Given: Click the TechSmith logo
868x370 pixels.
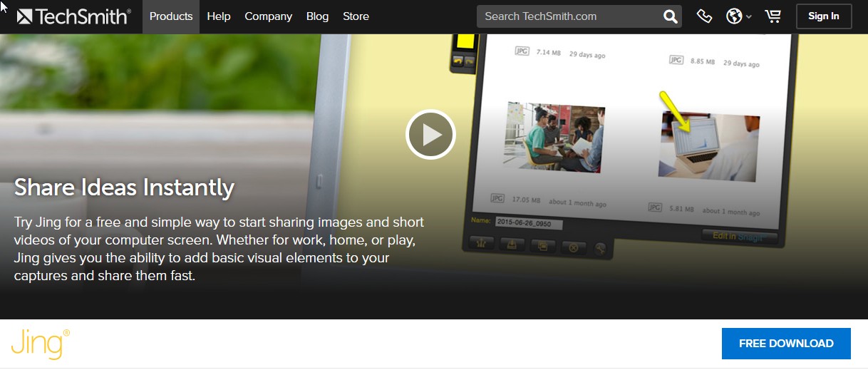Looking at the screenshot, I should click(74, 16).
